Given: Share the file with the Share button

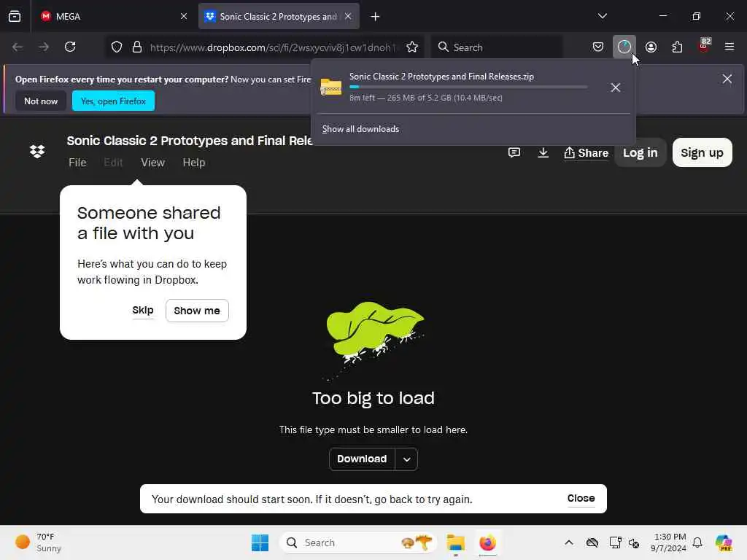Looking at the screenshot, I should coord(586,153).
